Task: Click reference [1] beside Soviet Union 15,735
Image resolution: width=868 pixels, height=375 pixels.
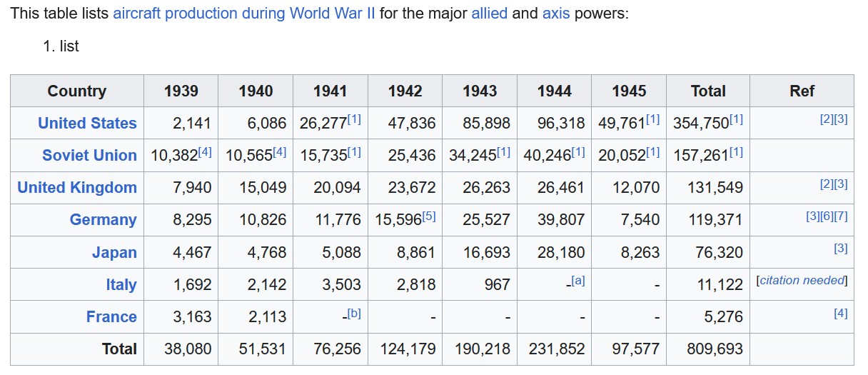Action: point(354,151)
